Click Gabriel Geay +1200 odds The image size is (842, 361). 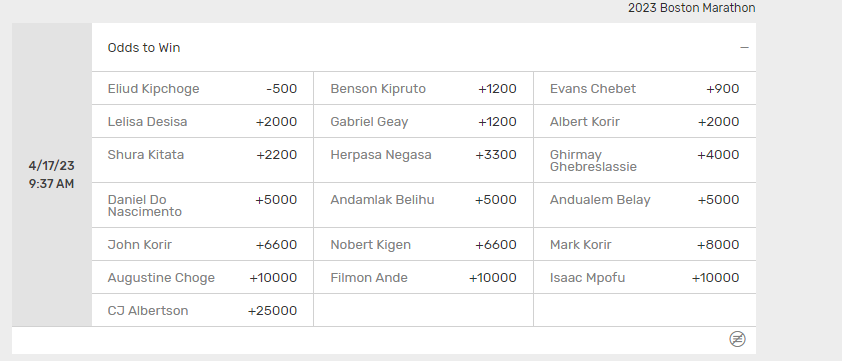(424, 121)
